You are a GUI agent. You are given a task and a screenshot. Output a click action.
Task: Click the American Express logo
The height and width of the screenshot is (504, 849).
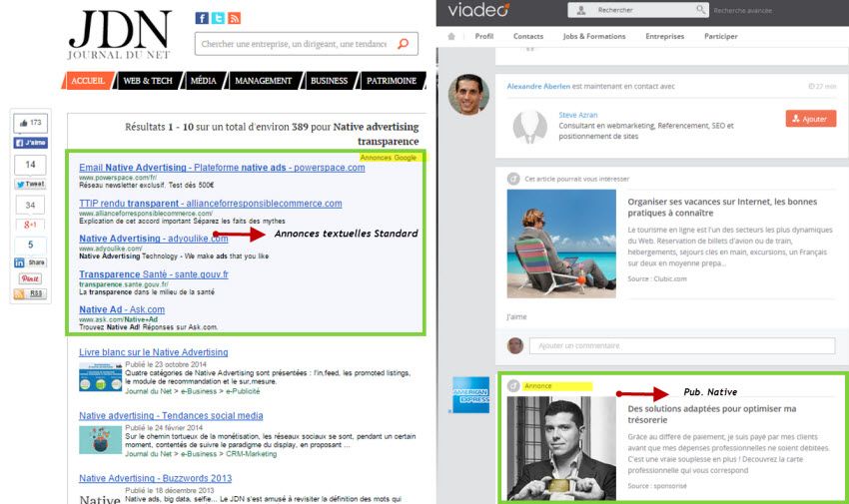[x=470, y=395]
